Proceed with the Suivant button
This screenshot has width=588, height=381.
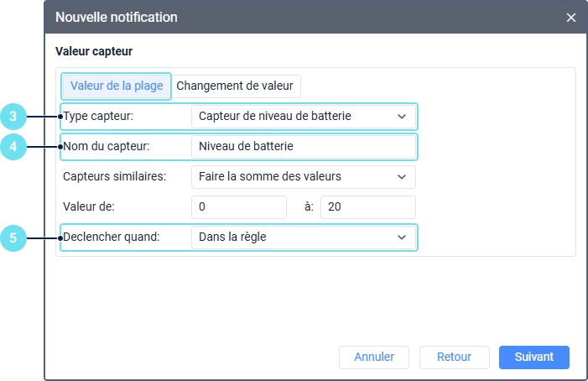pos(534,357)
